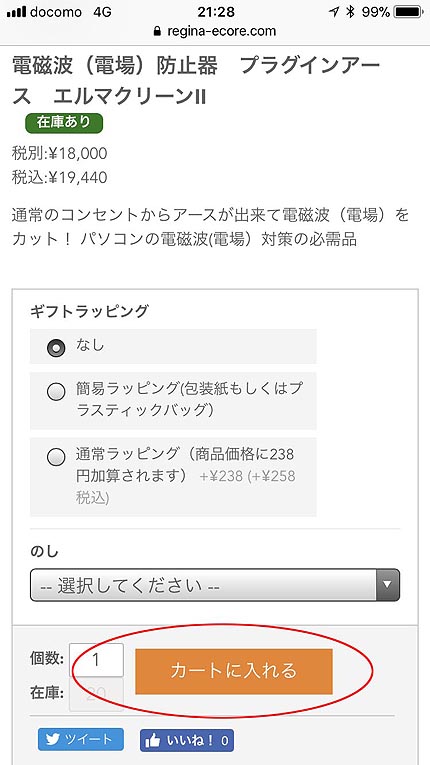
Task: Click the カートに入れる button
Action: pyautogui.click(x=234, y=671)
